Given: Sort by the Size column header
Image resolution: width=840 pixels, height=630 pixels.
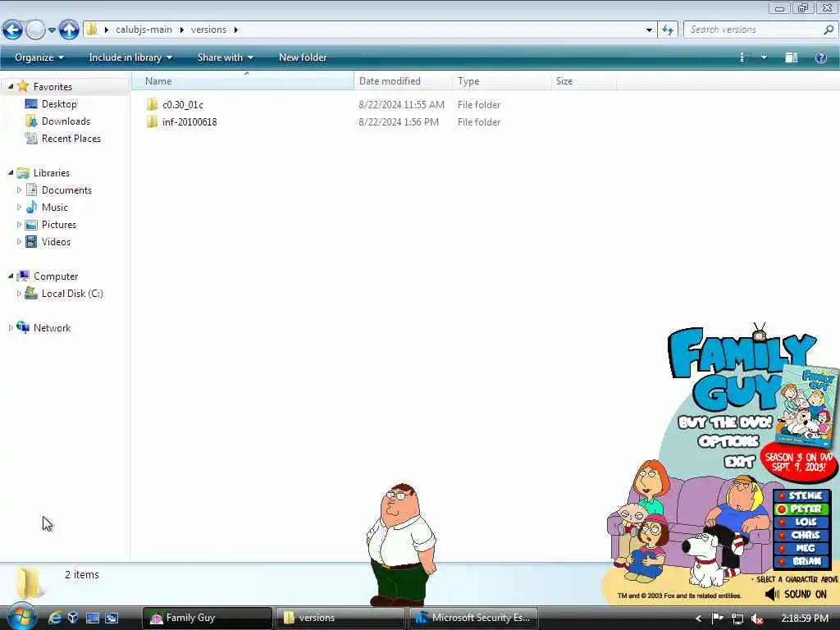Looking at the screenshot, I should [x=583, y=81].
